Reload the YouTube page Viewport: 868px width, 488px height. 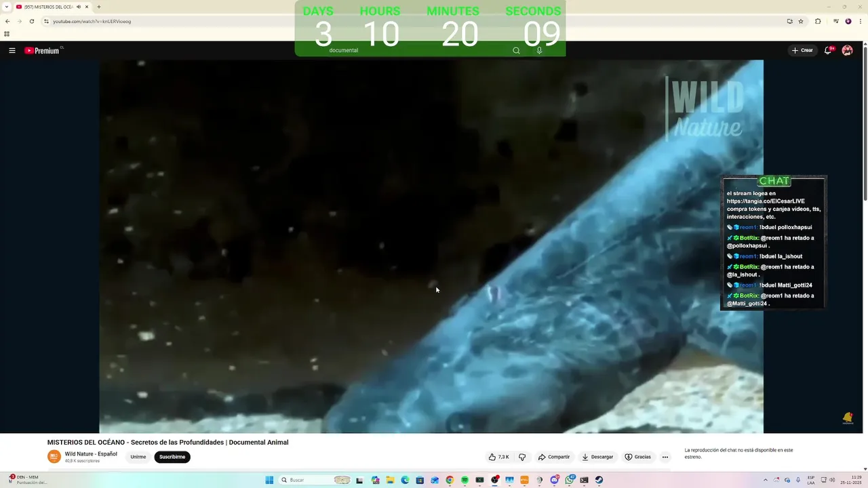click(x=31, y=21)
